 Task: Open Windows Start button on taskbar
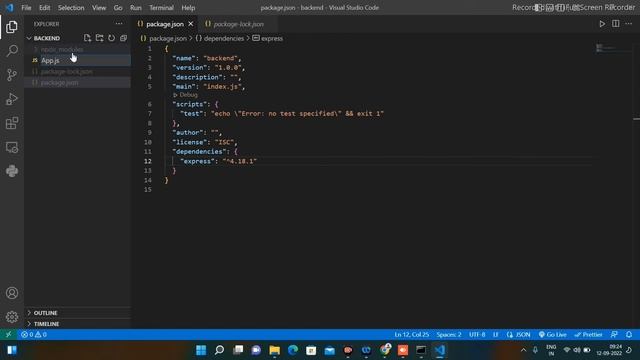coord(201,350)
